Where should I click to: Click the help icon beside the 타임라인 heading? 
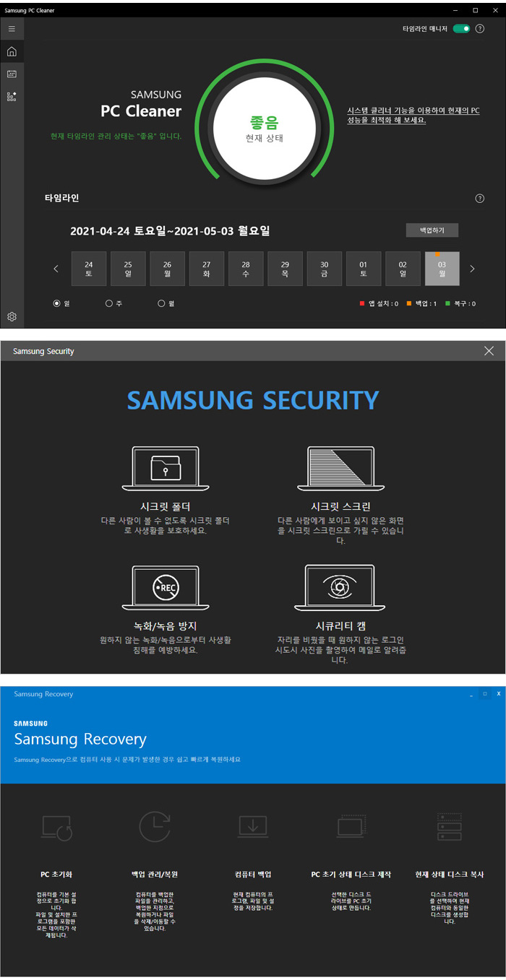480,198
